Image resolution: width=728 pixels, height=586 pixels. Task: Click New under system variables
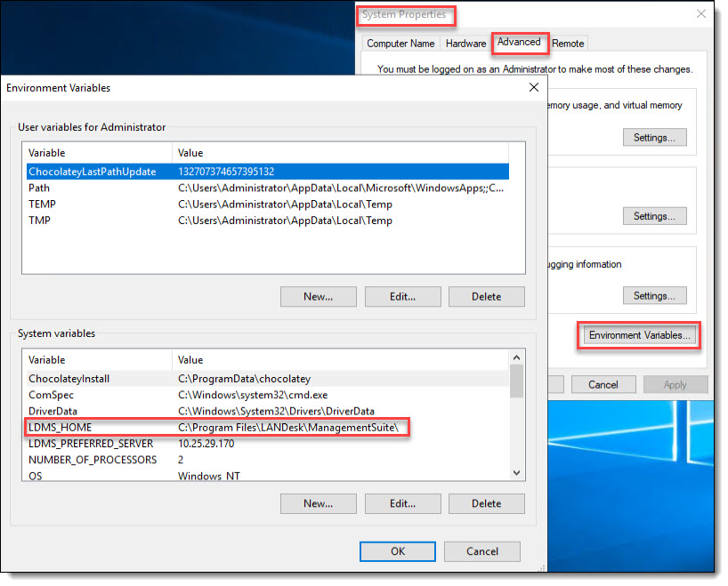[318, 503]
